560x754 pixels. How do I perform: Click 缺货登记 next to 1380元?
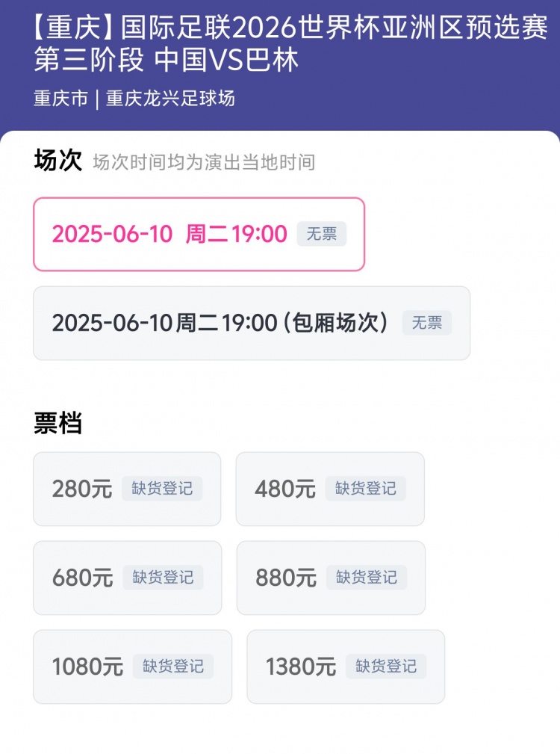(386, 667)
